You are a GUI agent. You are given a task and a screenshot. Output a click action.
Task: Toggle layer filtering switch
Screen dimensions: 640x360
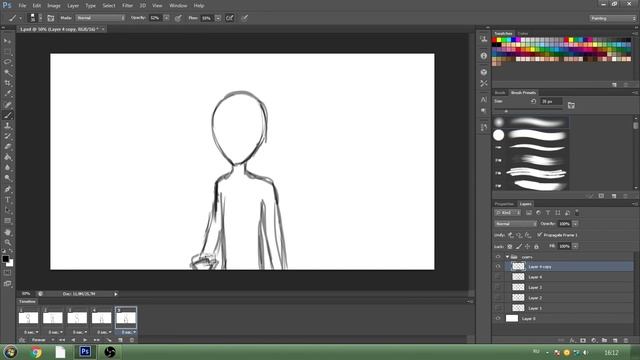point(577,213)
